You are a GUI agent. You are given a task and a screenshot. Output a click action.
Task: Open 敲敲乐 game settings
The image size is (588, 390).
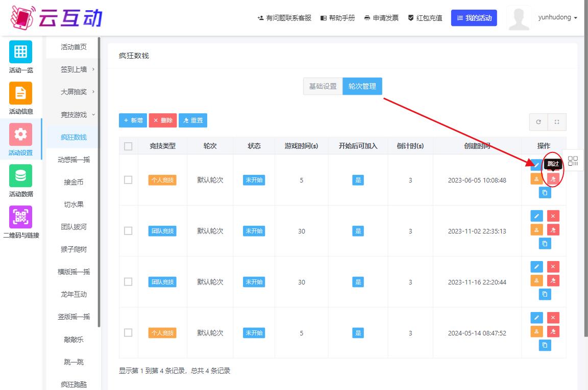tap(73, 340)
